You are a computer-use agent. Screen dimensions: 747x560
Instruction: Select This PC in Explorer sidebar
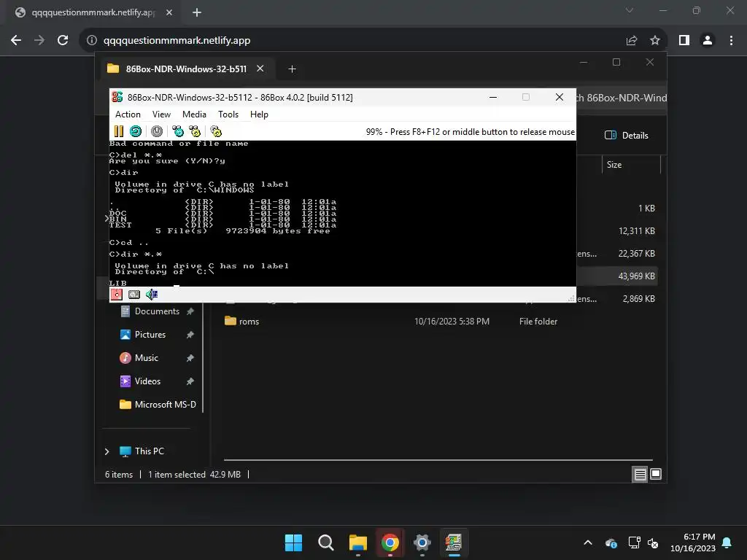[x=149, y=451]
